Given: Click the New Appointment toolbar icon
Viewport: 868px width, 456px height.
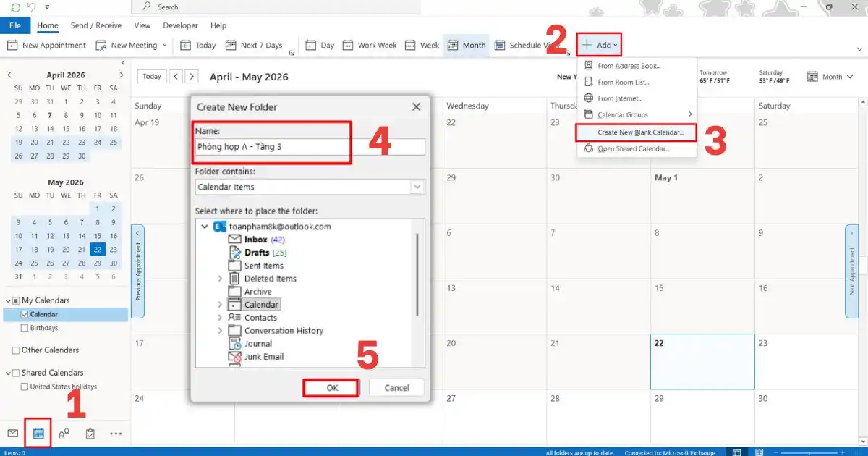Looking at the screenshot, I should [x=12, y=45].
